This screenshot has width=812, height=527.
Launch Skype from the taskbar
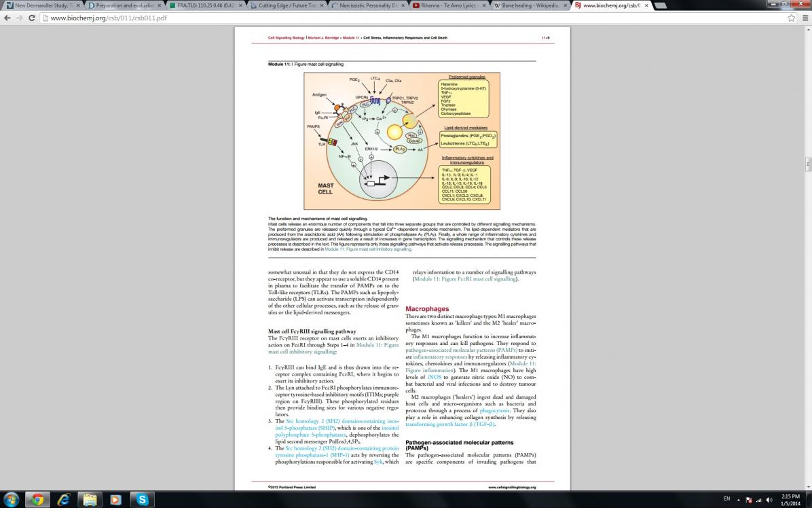[x=142, y=500]
